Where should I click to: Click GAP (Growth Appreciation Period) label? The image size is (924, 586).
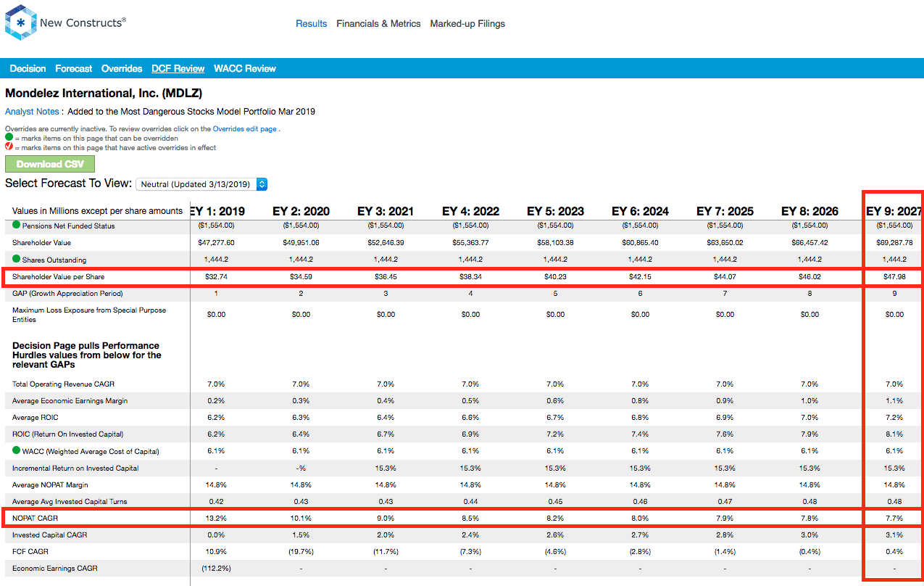point(67,293)
